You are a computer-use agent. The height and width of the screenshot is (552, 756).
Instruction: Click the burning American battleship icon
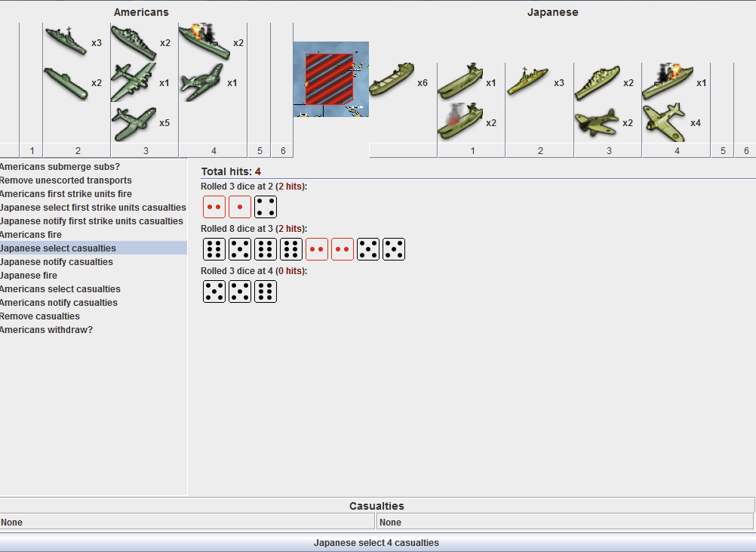tap(204, 42)
